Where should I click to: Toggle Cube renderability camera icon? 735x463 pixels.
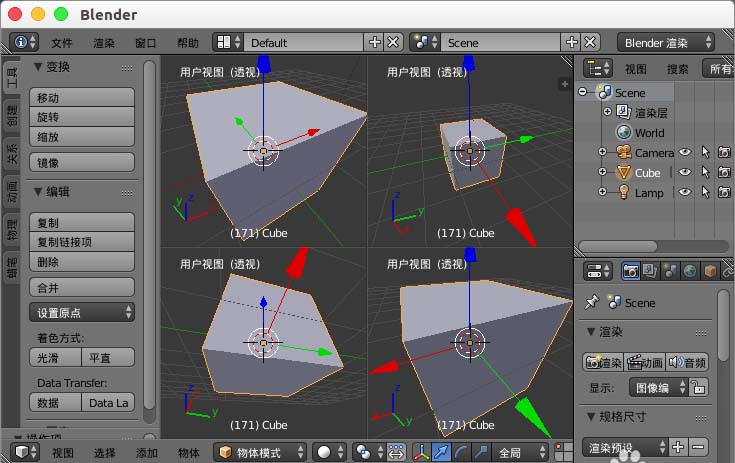(724, 172)
